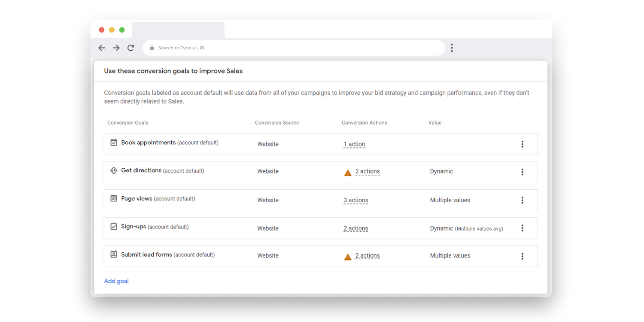Click the empty browser tab
The height and width of the screenshot is (322, 644).
[178, 30]
